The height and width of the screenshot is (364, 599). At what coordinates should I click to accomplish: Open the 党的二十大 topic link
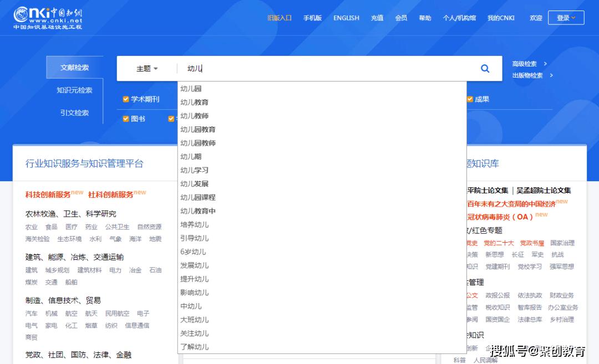(499, 243)
